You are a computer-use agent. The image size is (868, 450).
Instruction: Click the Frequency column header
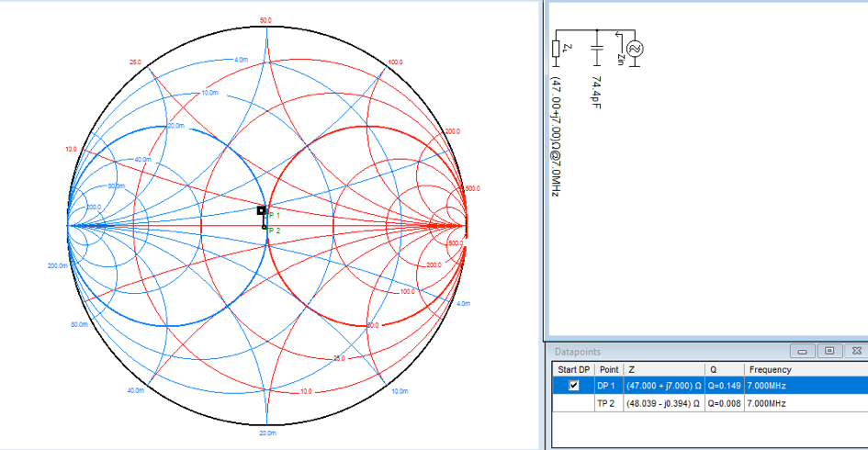806,369
